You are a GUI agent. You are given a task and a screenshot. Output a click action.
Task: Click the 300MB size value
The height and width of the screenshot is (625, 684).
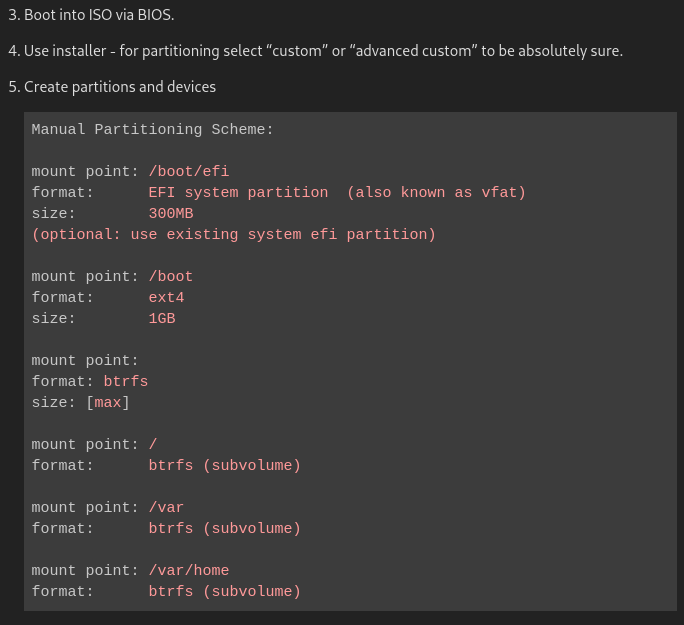tap(171, 213)
